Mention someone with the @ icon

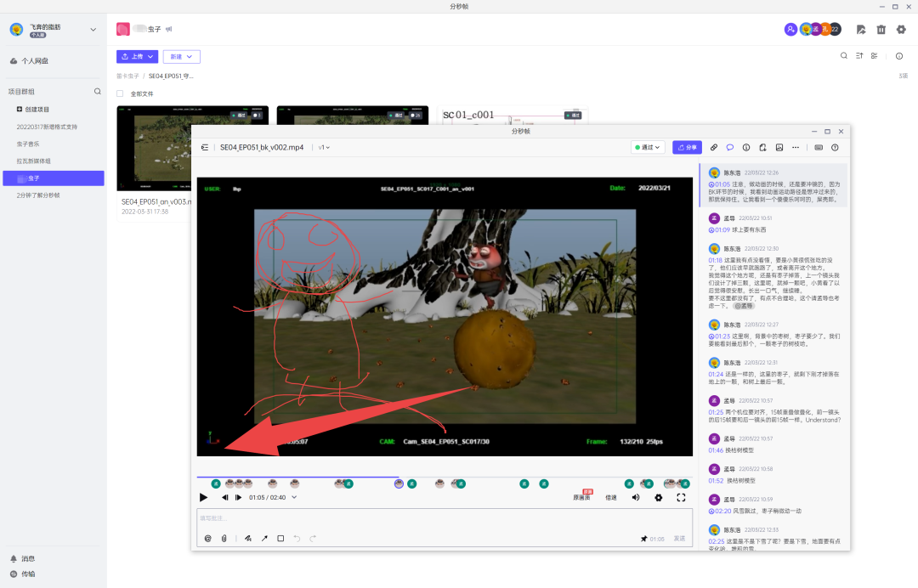point(208,538)
